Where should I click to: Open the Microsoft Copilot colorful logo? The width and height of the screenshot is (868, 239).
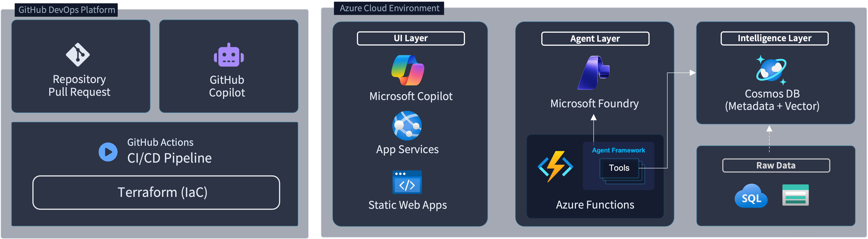tap(408, 70)
